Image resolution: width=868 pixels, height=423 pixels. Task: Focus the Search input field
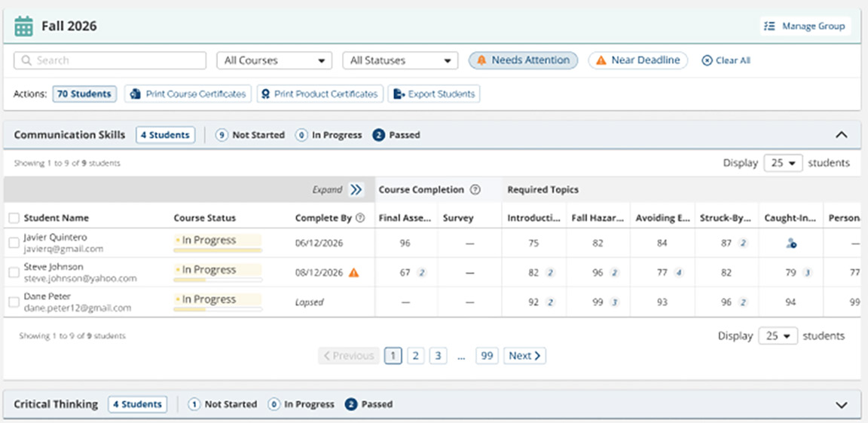(109, 60)
